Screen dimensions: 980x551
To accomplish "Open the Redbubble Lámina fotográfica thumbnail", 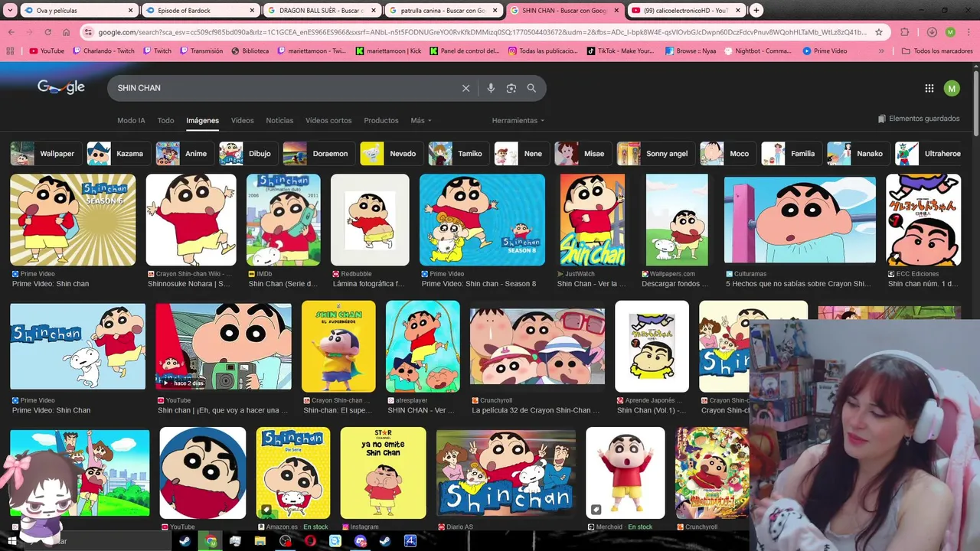I will pyautogui.click(x=370, y=220).
